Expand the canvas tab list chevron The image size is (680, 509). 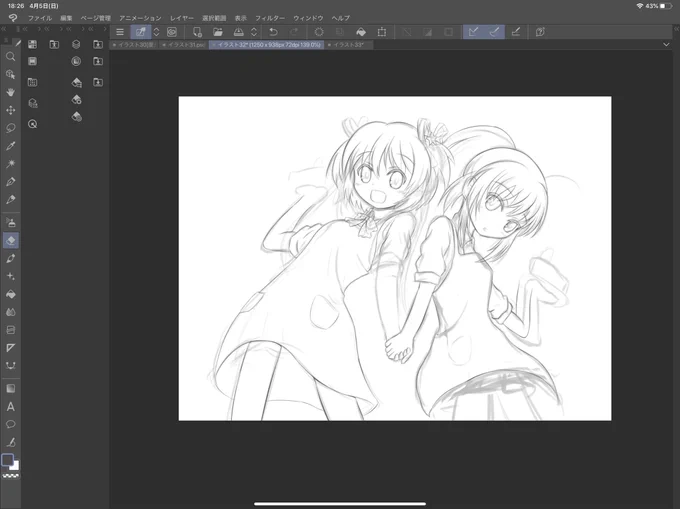[x=666, y=45]
